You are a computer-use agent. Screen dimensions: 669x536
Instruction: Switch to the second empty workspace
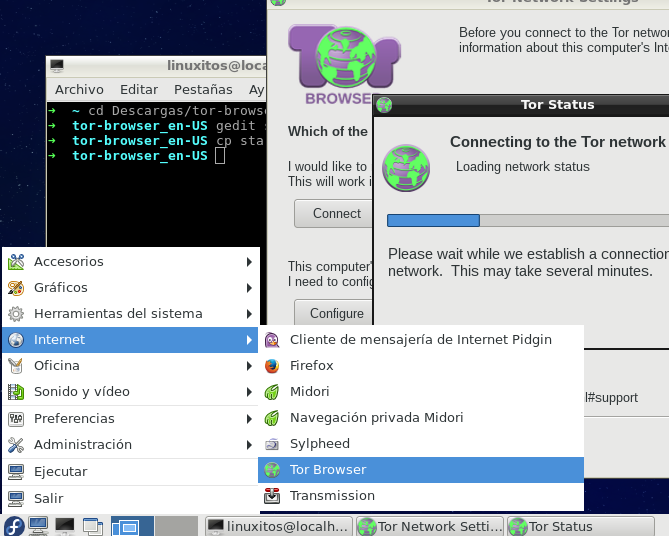176,526
